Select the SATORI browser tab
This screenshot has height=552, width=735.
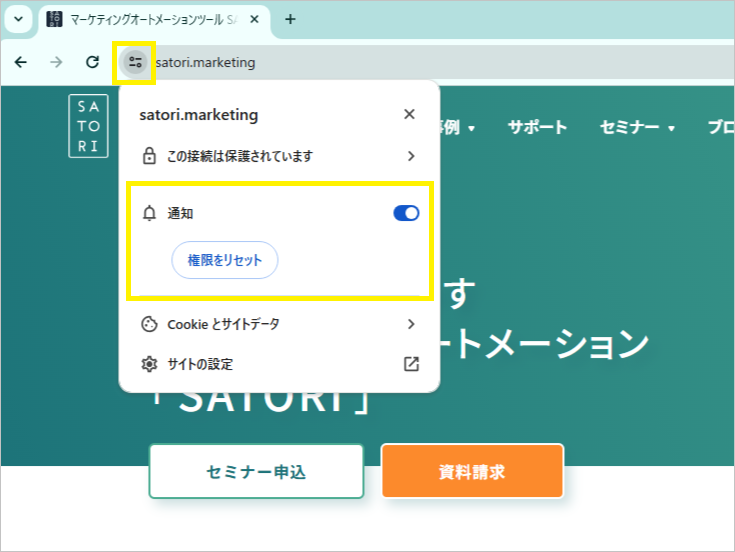(154, 19)
